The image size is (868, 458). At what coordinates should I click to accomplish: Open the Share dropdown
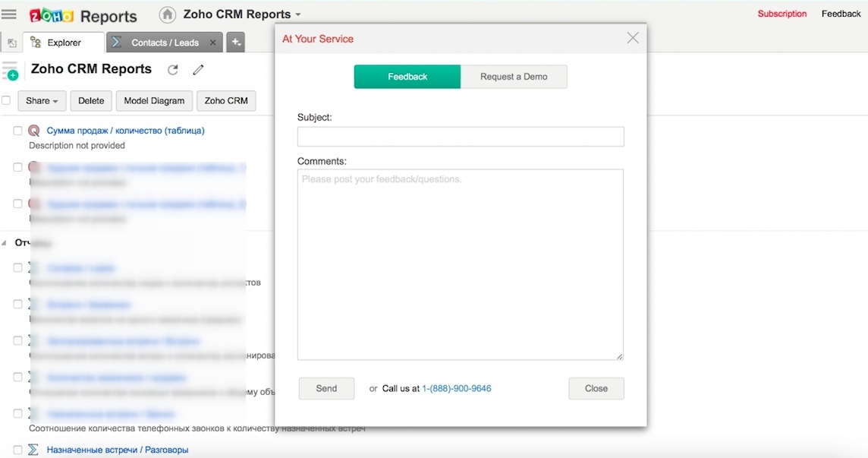pyautogui.click(x=42, y=100)
